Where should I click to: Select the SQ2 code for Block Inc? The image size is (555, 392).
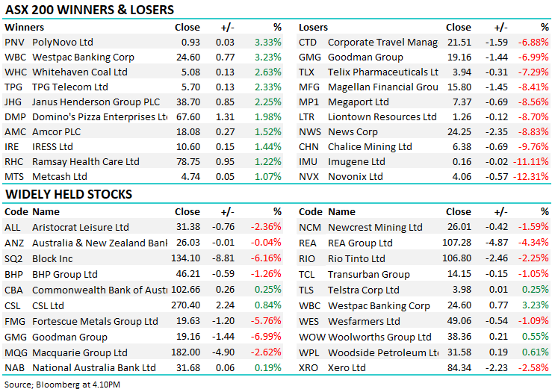click(x=15, y=259)
